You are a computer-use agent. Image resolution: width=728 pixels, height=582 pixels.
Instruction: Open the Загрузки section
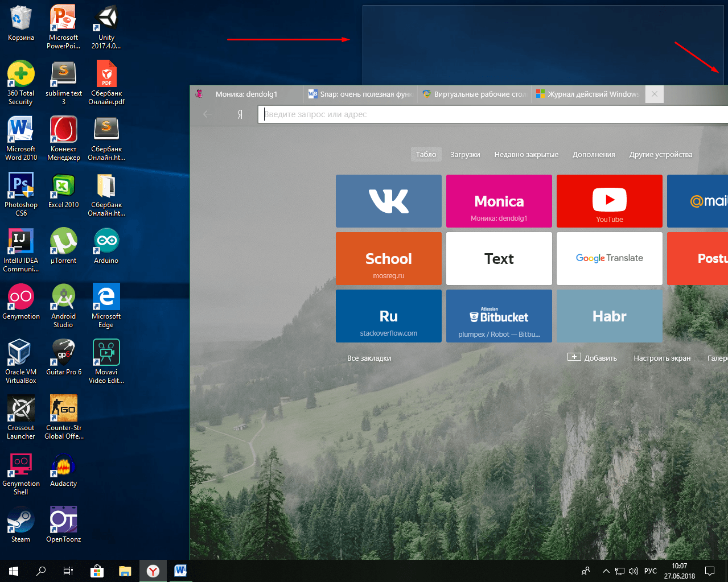pyautogui.click(x=465, y=154)
